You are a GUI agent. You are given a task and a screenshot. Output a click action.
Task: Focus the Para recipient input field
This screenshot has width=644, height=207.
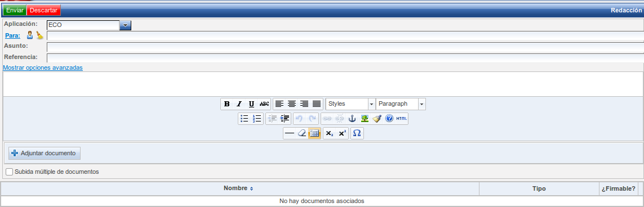345,36
